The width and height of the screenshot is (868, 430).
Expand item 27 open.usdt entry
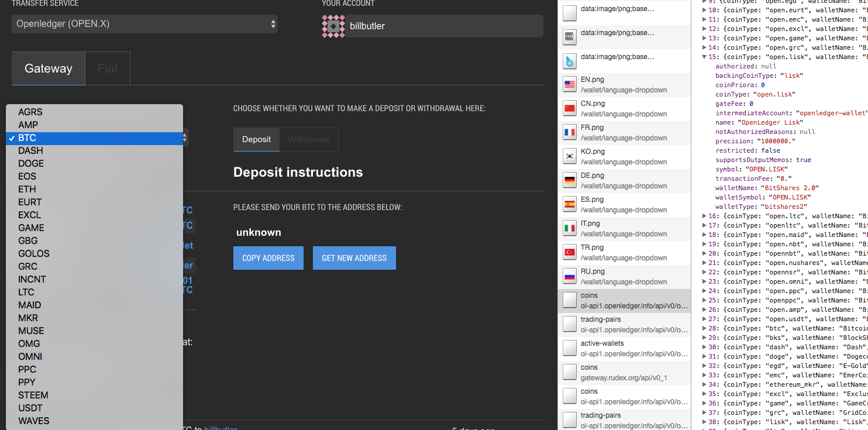(704, 319)
